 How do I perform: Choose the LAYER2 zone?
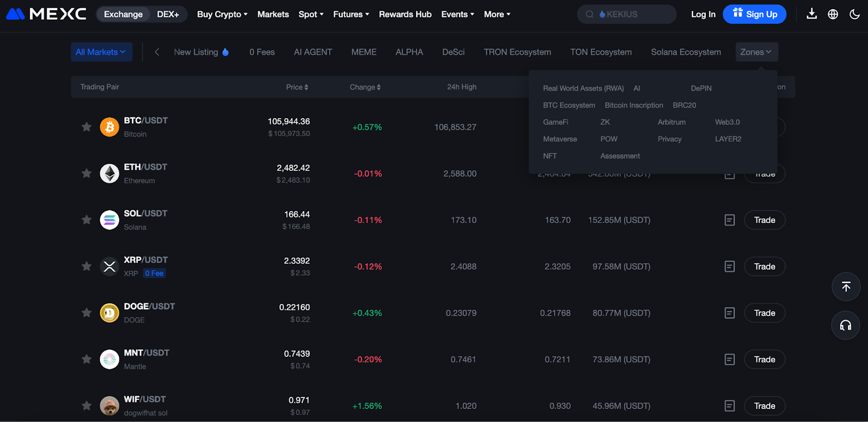pyautogui.click(x=728, y=139)
